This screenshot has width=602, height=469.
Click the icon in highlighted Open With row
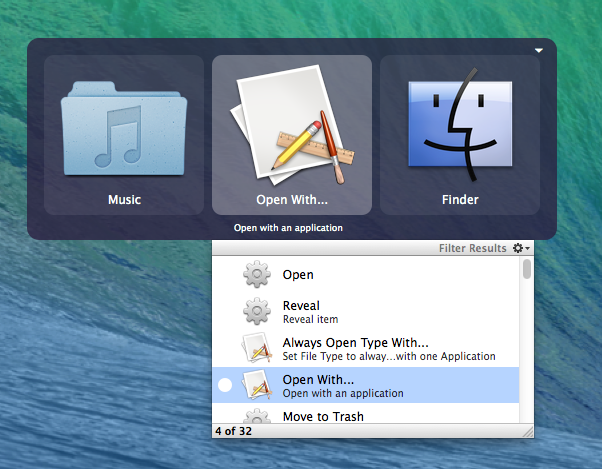coord(257,385)
